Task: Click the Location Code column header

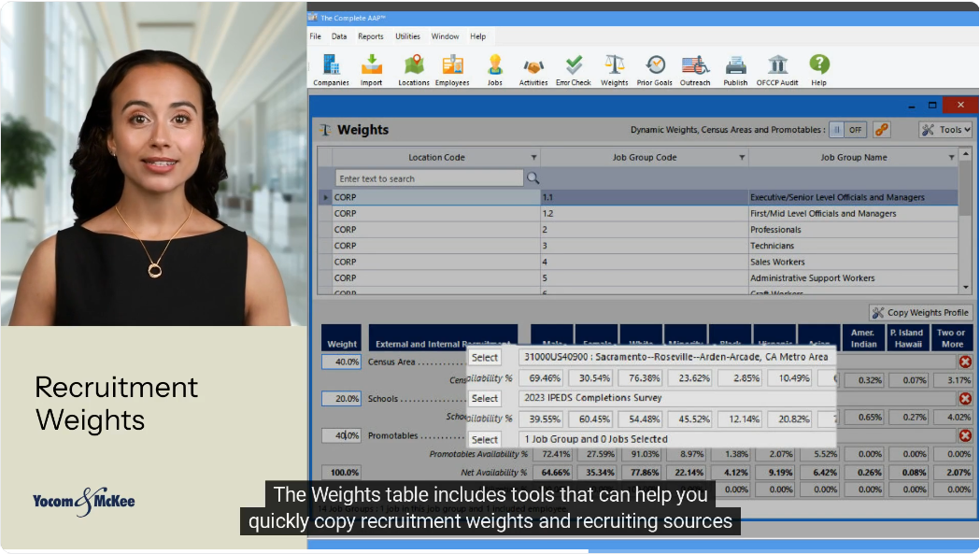Action: click(x=436, y=158)
